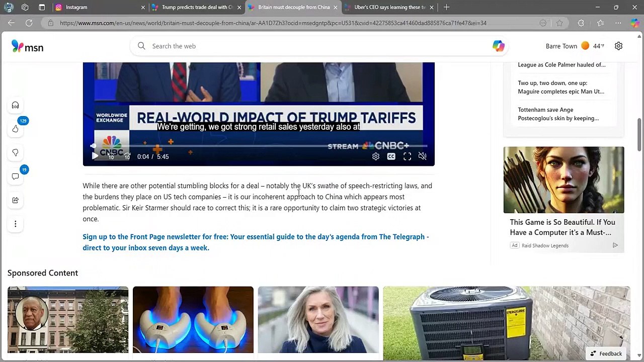Open Barre Town weather widget

(x=575, y=46)
